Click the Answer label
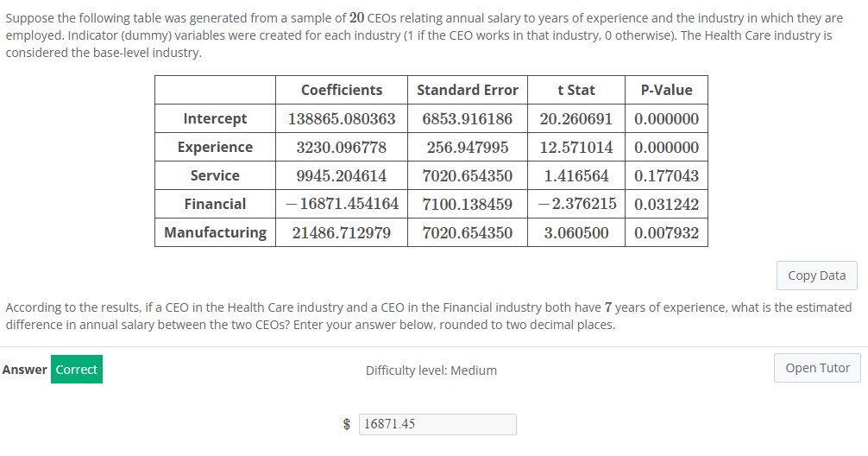Viewport: 868px width, 456px height. [24, 370]
